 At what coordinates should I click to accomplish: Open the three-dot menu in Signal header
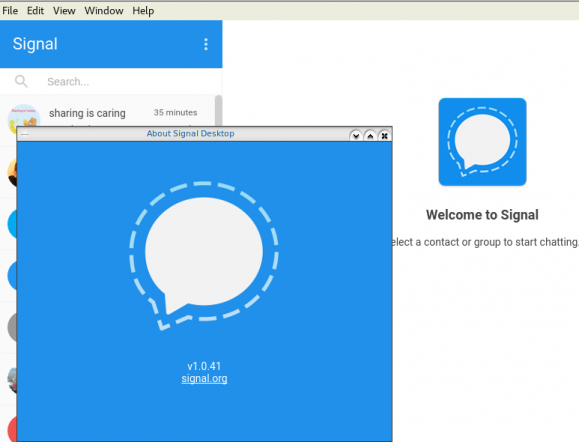206,44
